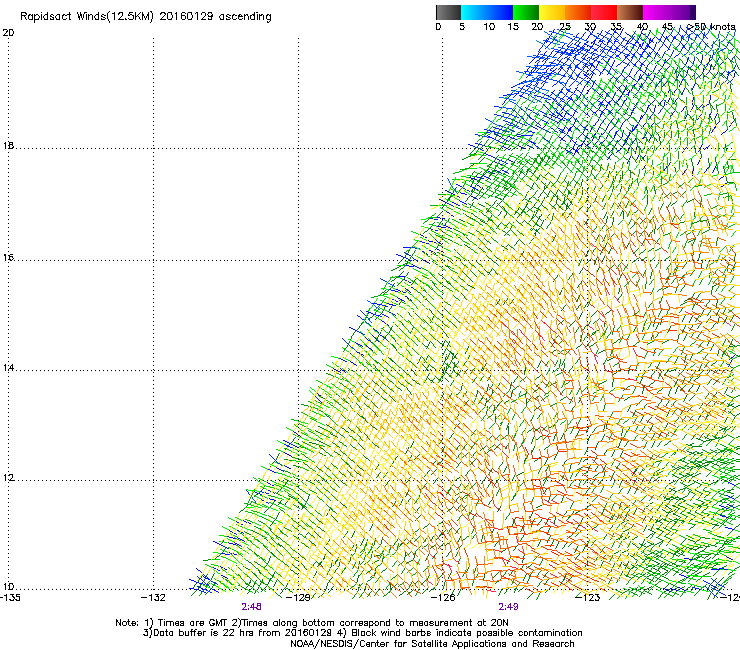This screenshot has height=650, width=740.
Task: Select the yellow 20-25 knots color segment
Action: (x=552, y=12)
